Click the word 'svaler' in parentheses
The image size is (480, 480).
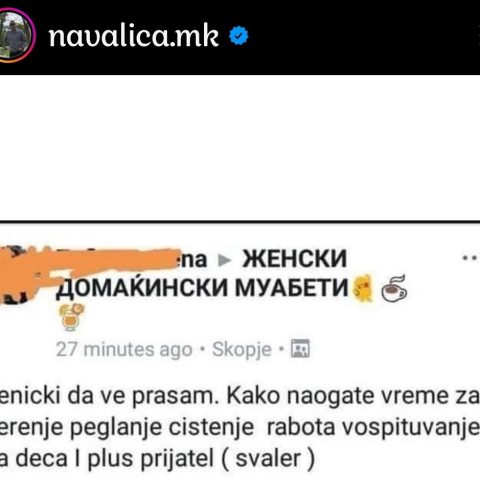(268, 458)
